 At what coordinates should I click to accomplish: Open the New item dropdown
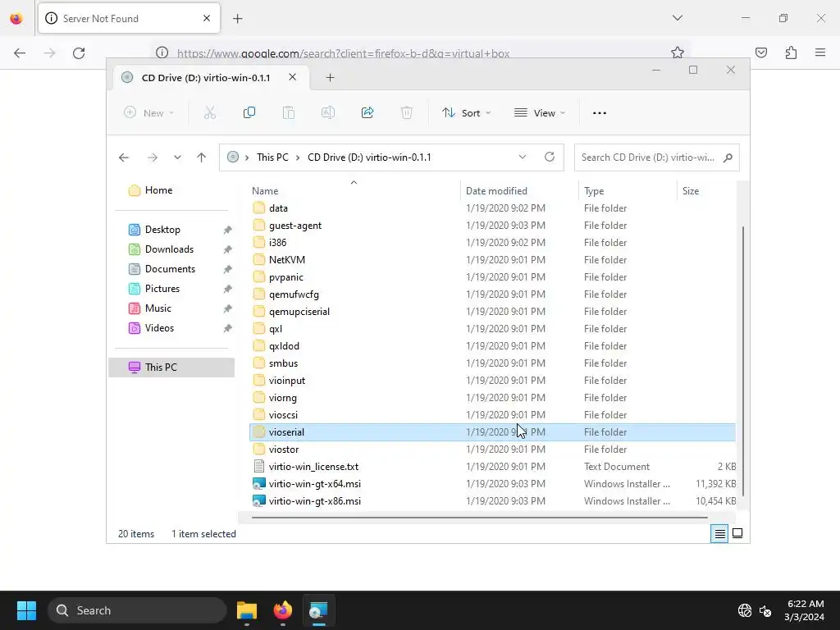click(x=149, y=113)
